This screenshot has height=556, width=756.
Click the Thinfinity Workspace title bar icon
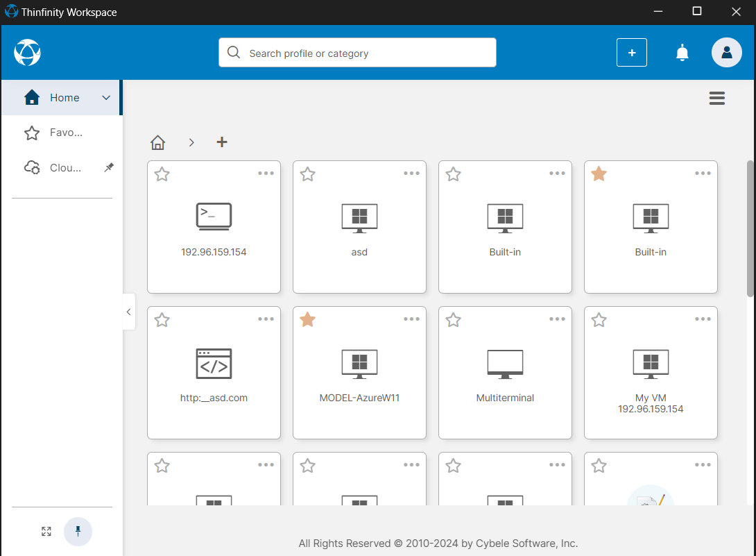tap(11, 11)
